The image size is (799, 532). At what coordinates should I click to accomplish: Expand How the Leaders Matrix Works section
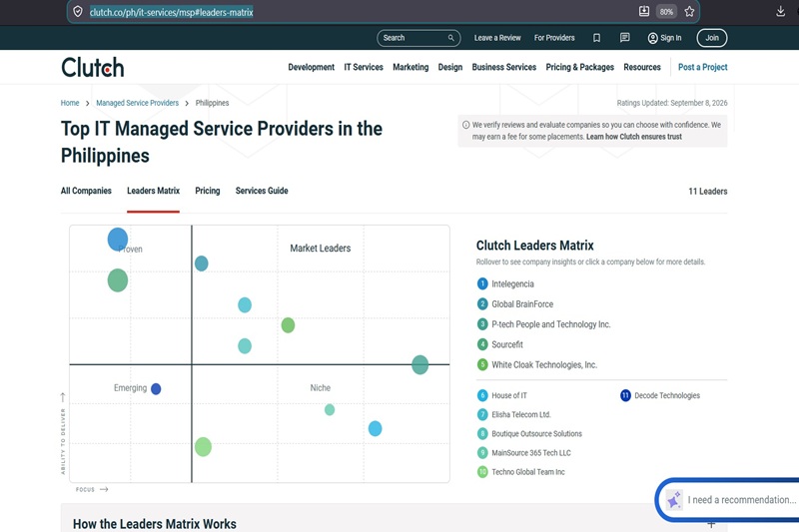(711, 524)
